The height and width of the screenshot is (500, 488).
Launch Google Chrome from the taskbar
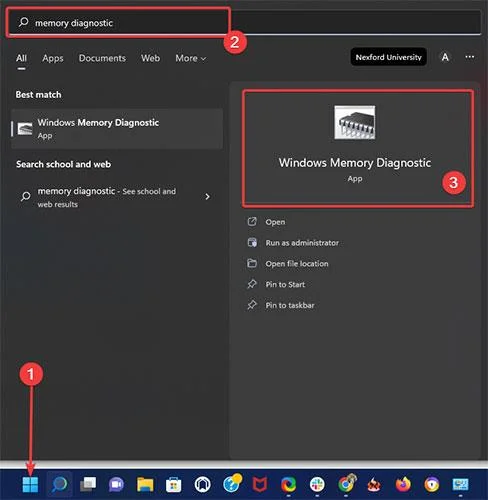[x=347, y=483]
